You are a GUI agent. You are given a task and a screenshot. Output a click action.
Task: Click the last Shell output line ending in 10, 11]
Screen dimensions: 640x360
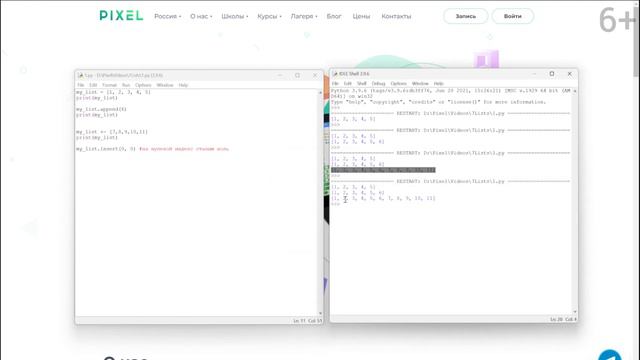383,198
